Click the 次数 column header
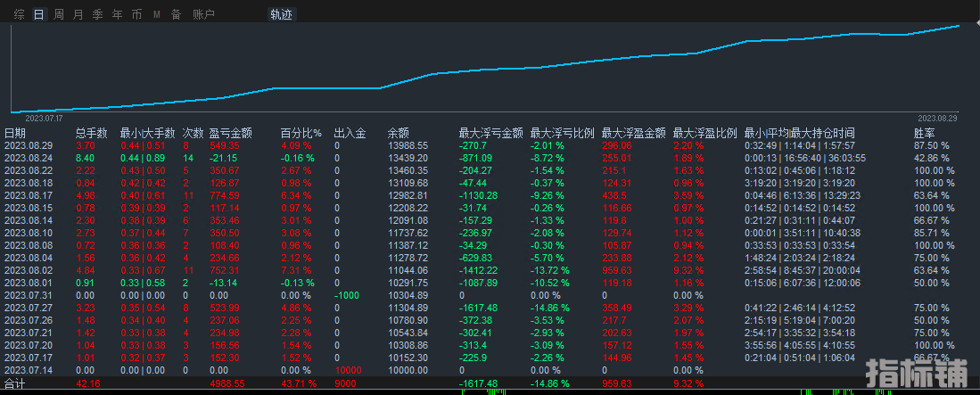980x395 pixels. click(x=193, y=133)
